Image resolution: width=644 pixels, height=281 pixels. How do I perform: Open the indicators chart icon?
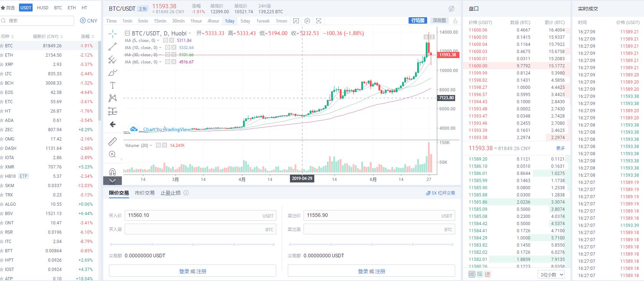296,21
